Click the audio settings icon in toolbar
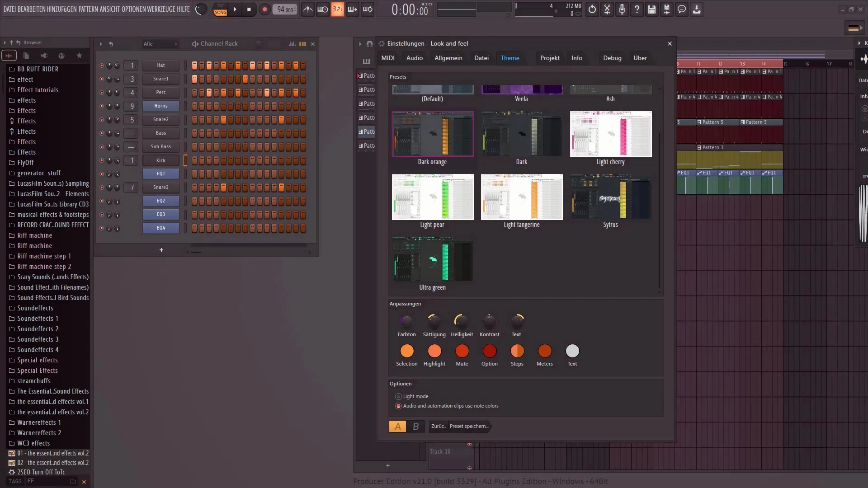This screenshot has width=868, height=488. point(623,9)
